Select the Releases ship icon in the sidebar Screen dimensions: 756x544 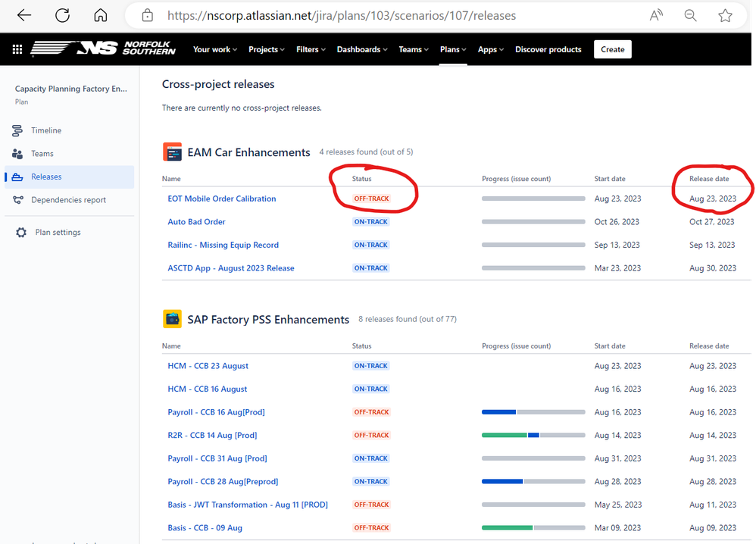pos(17,177)
